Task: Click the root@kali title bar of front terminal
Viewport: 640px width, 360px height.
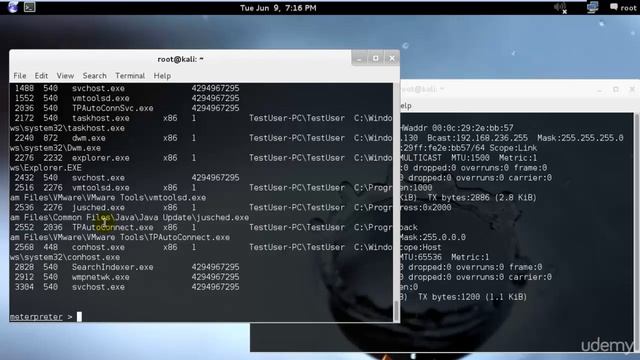Action: tap(180, 59)
